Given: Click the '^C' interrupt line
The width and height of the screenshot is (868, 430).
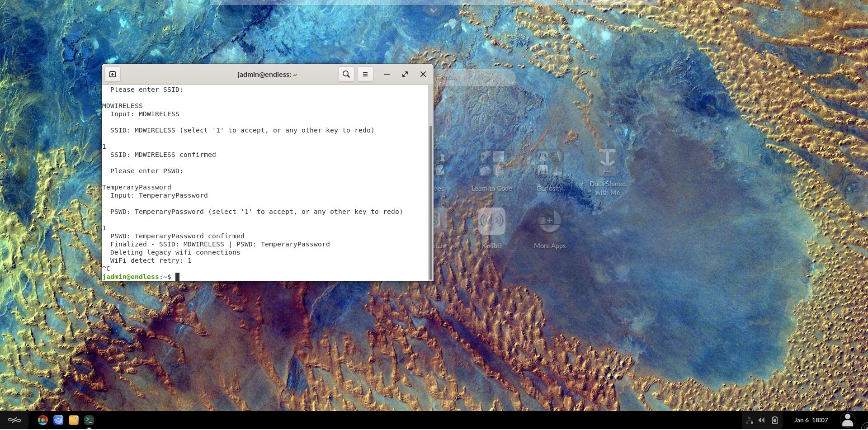Looking at the screenshot, I should tap(106, 269).
